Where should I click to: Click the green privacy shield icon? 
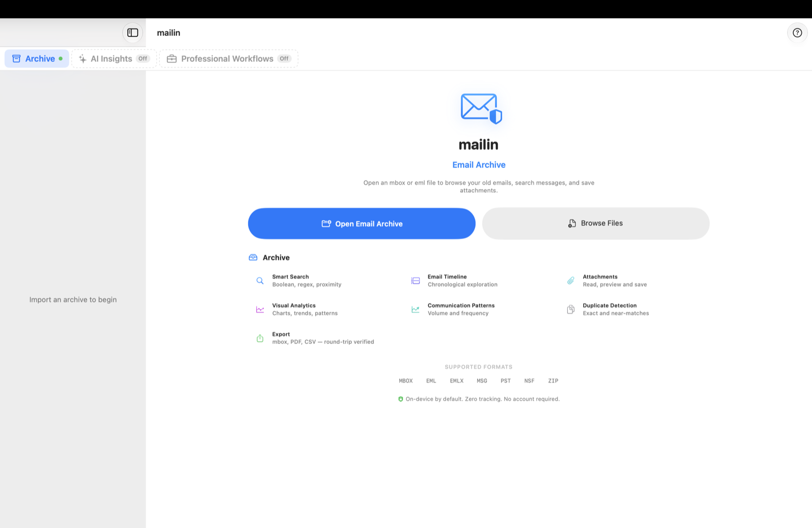400,399
